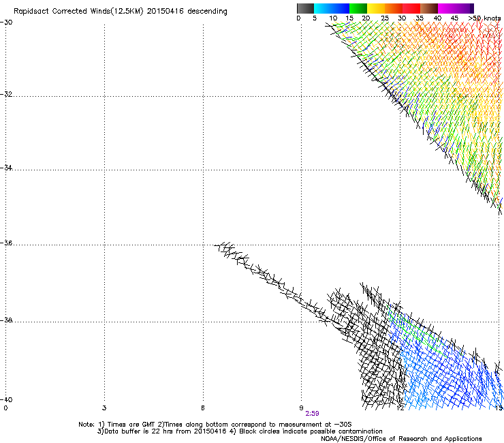Click the brown 35-40 knots color swatch
504x443 pixels.
429,8
